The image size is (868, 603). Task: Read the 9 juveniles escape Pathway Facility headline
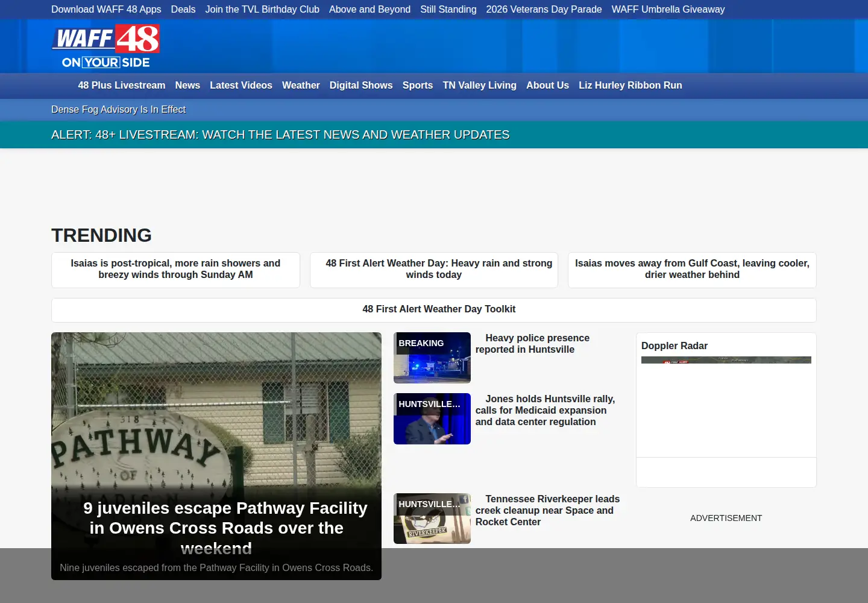(225, 528)
